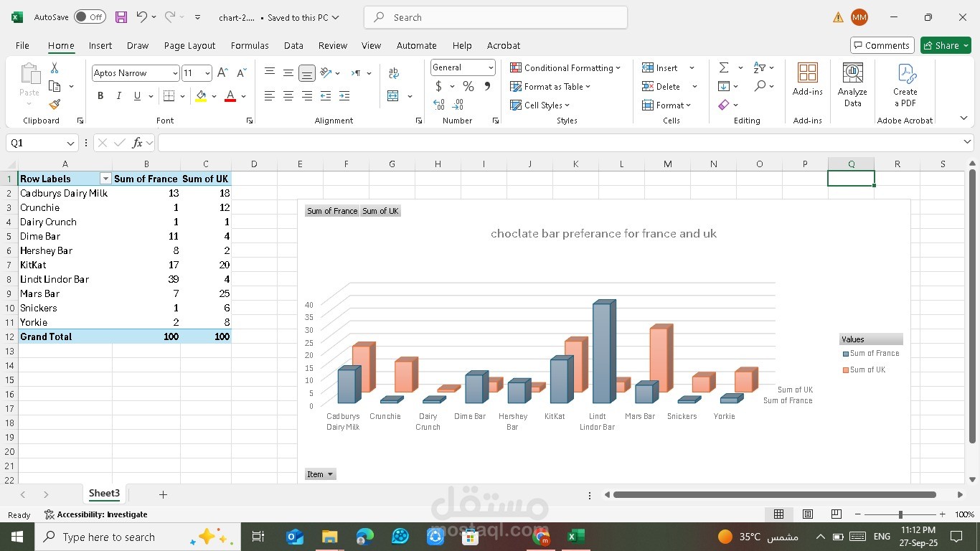Click the Insert Function fx icon

(138, 143)
